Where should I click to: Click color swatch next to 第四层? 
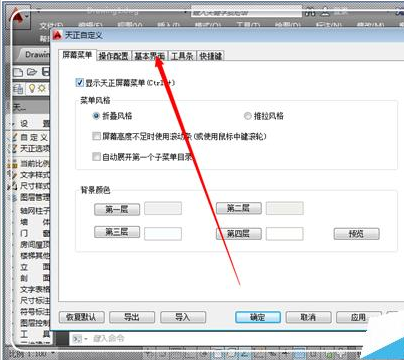click(x=285, y=234)
